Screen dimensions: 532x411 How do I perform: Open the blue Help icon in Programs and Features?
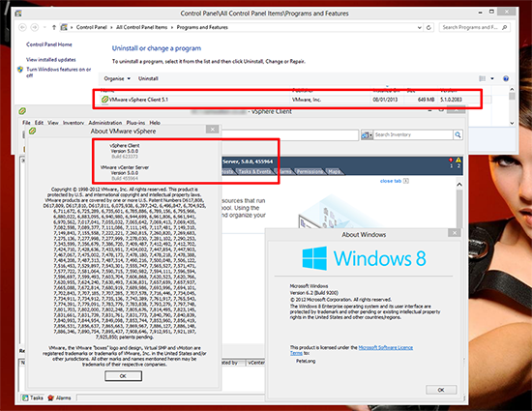click(x=506, y=78)
